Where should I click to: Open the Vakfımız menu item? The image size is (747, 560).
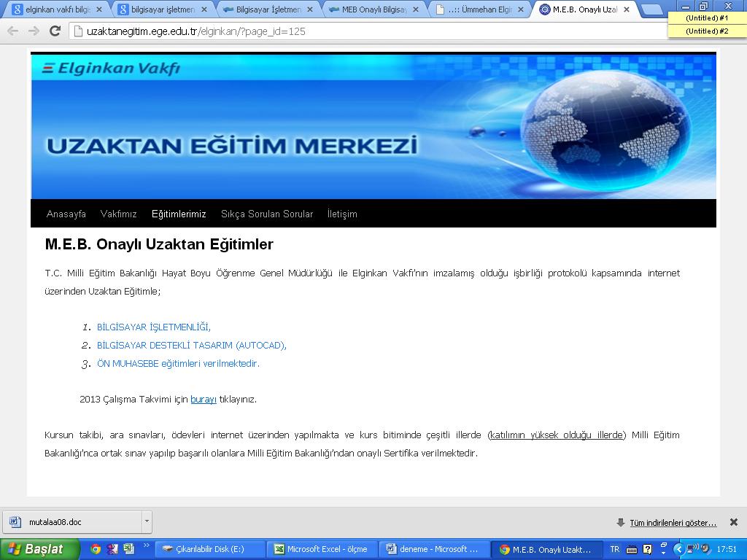click(119, 214)
